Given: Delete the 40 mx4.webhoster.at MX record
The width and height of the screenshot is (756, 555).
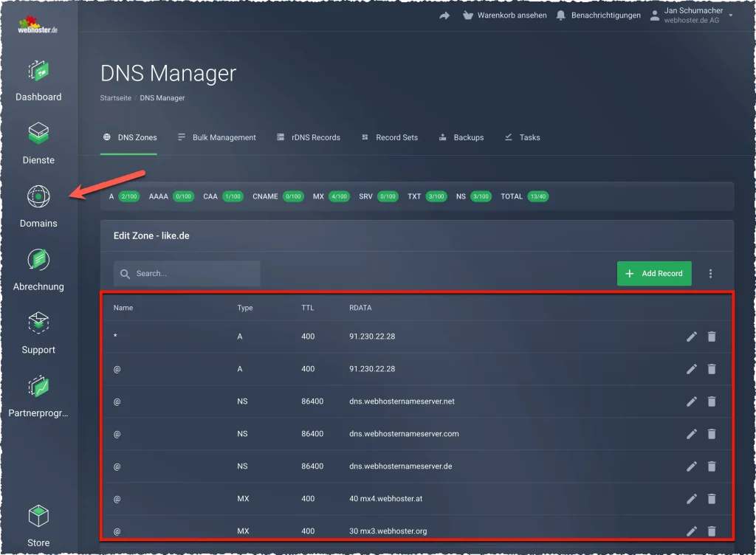Looking at the screenshot, I should tap(711, 499).
